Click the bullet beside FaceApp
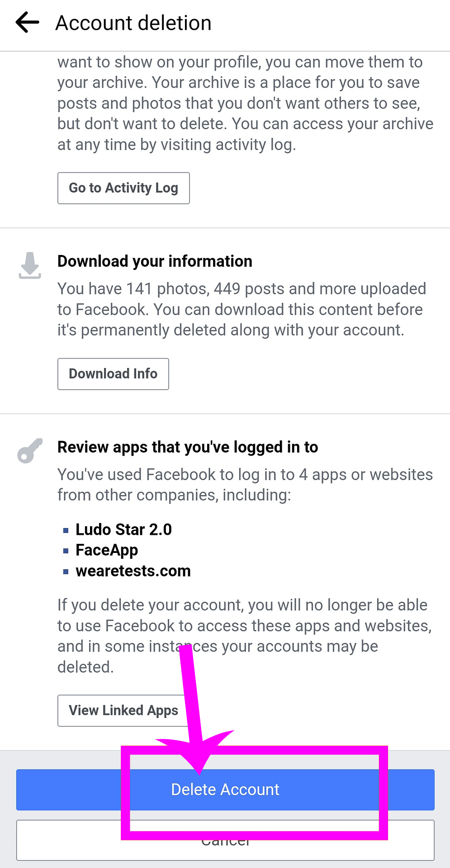 tap(66, 551)
